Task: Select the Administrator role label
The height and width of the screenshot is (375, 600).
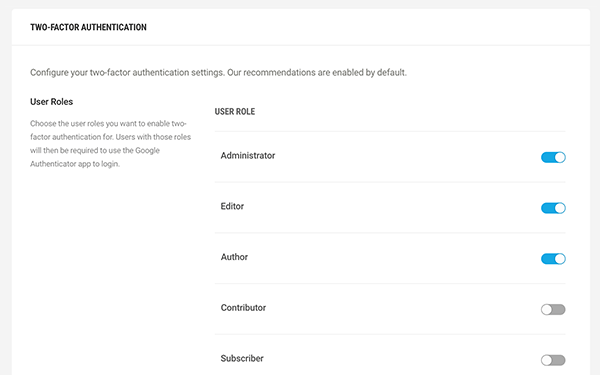Action: (248, 156)
